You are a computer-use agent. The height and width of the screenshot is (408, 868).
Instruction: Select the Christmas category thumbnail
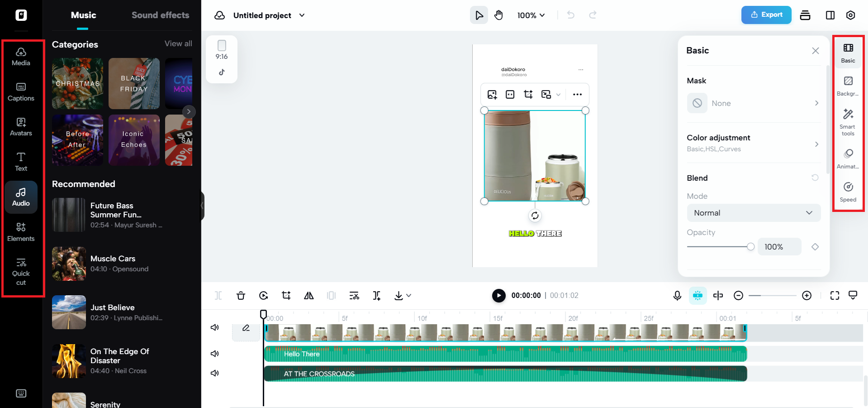77,83
